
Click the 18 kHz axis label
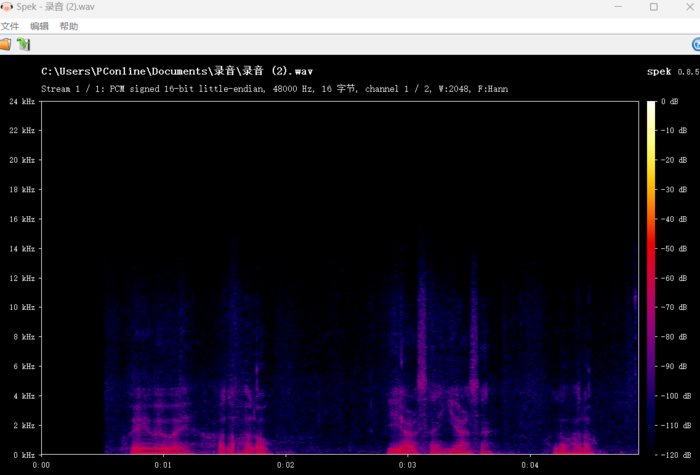click(22, 189)
